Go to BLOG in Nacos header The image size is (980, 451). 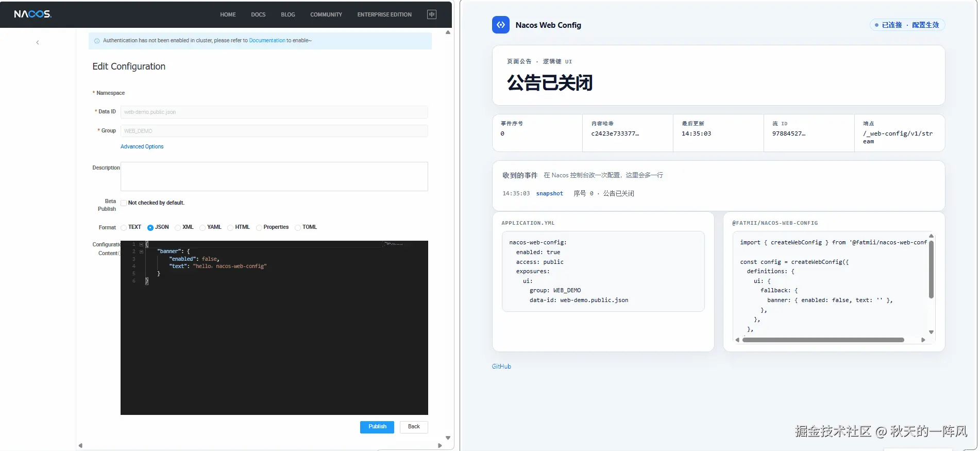(288, 14)
